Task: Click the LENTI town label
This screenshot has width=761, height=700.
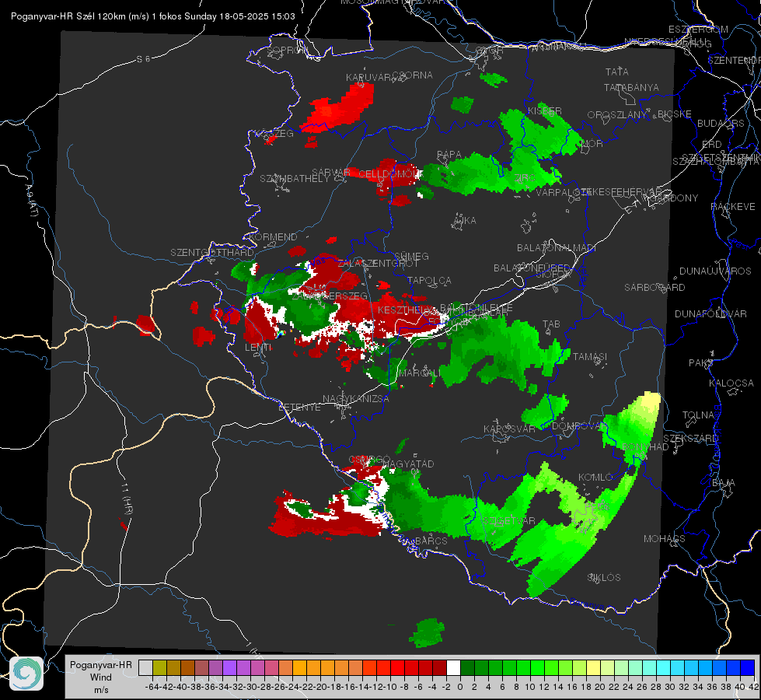Action: (258, 348)
